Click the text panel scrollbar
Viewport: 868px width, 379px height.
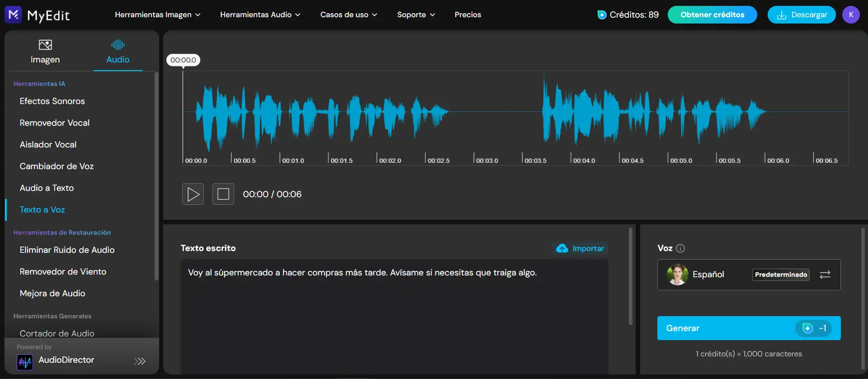point(630,276)
